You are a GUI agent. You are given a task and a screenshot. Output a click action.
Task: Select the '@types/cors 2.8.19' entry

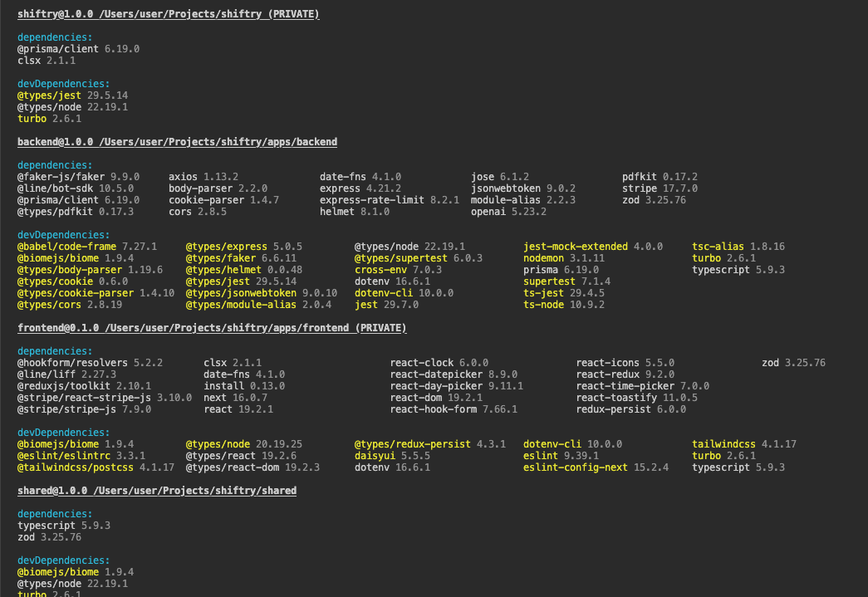tap(70, 304)
